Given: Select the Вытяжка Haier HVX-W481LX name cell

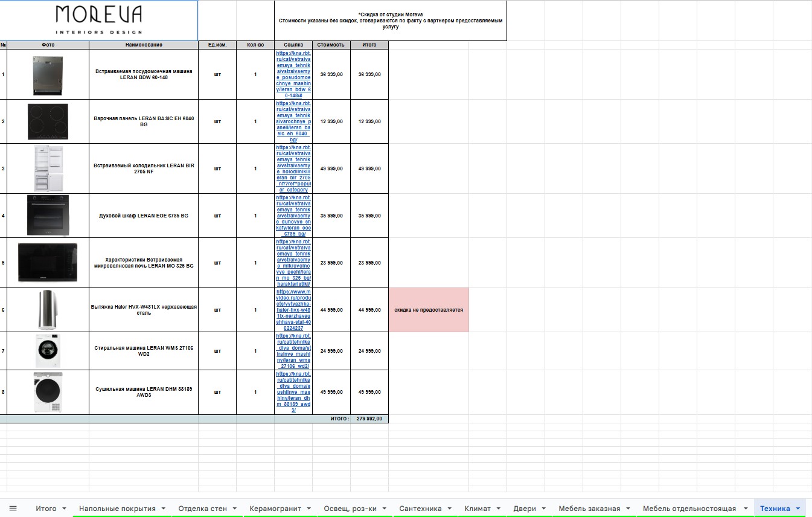Looking at the screenshot, I should click(x=144, y=310).
